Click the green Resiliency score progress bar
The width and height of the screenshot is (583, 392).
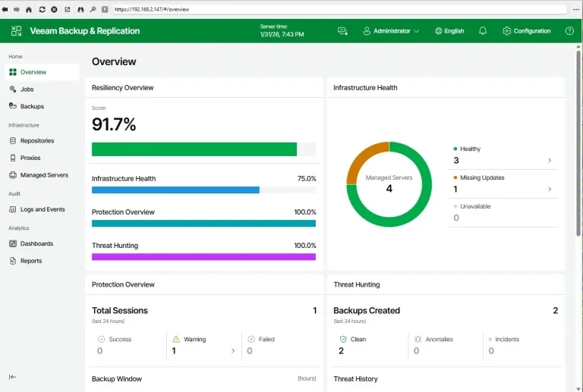pos(194,149)
